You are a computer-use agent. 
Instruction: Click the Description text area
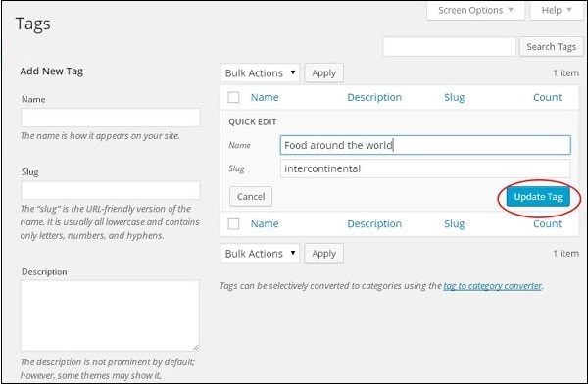tap(110, 315)
